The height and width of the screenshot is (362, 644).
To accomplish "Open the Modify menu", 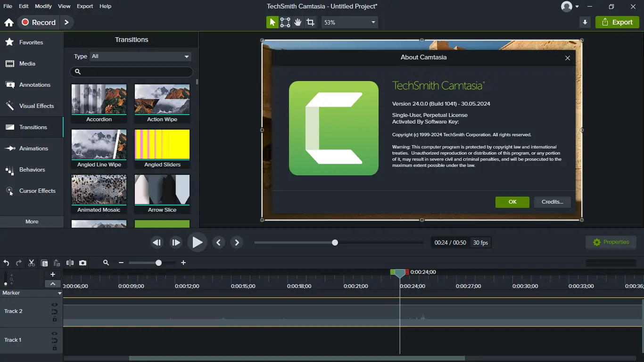I will (x=43, y=6).
